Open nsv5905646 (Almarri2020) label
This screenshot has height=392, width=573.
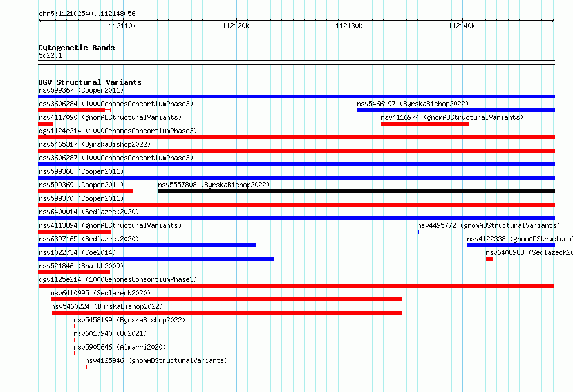click(120, 347)
